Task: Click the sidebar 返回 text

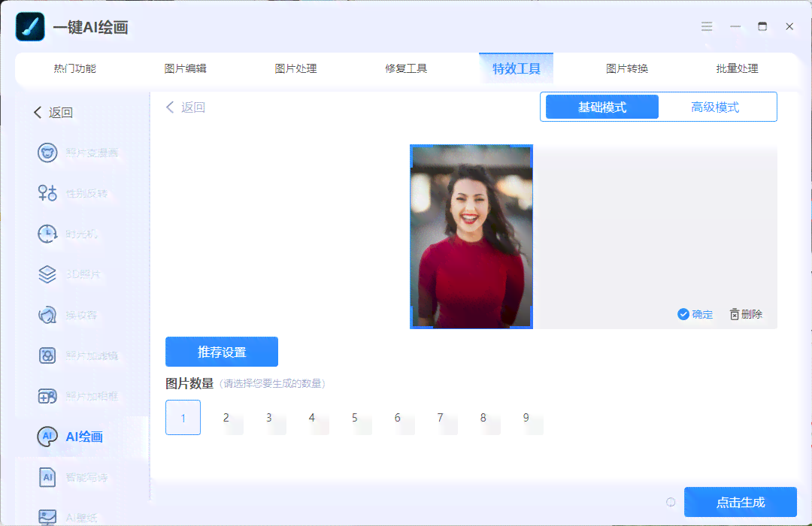Action: click(61, 113)
